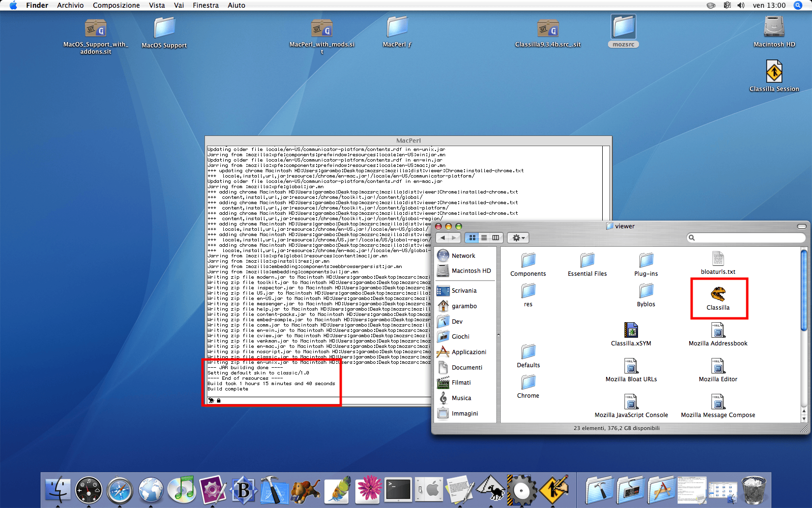Open the Vai menu
This screenshot has height=508, width=812.
click(x=179, y=5)
